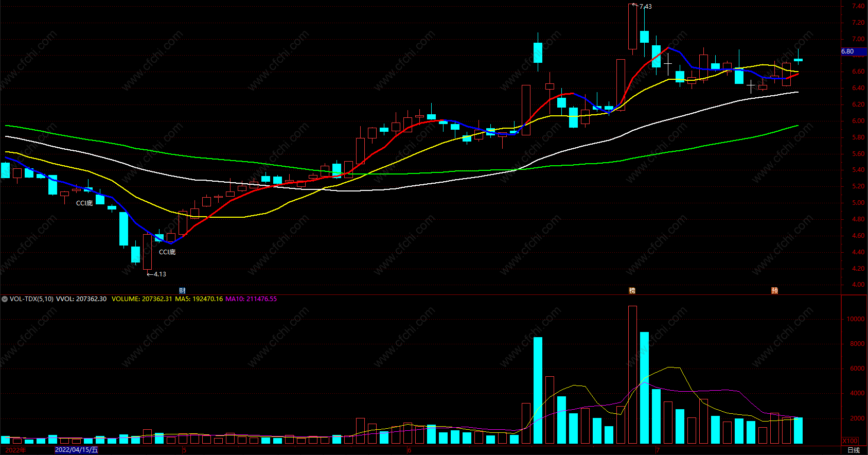Click the 2022/04/15/五 date label
Viewport: 868px width, 455px height.
click(76, 450)
